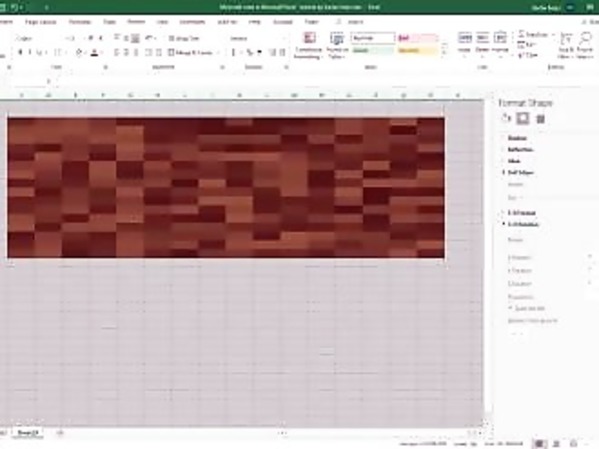Switch to Normal view in status bar

(539, 444)
